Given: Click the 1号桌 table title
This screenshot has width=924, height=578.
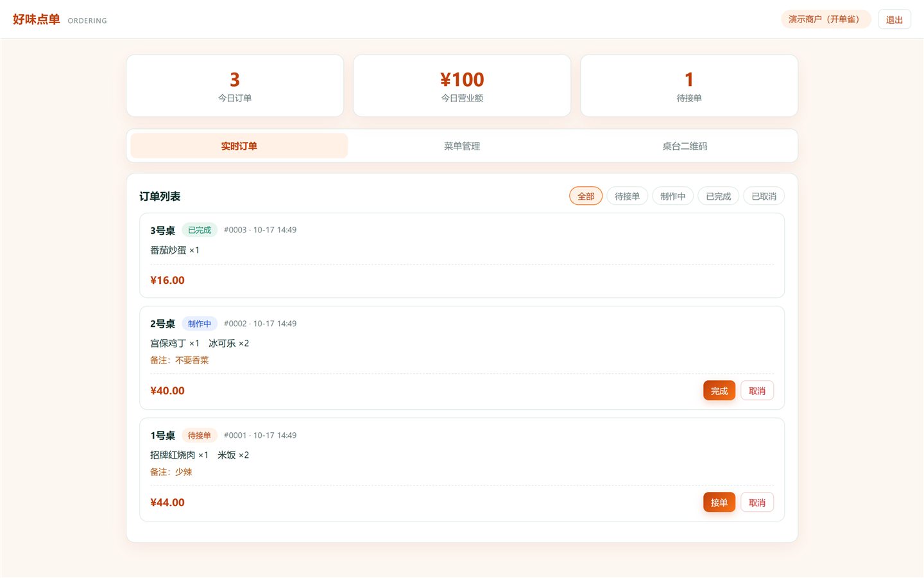Looking at the screenshot, I should (x=162, y=435).
